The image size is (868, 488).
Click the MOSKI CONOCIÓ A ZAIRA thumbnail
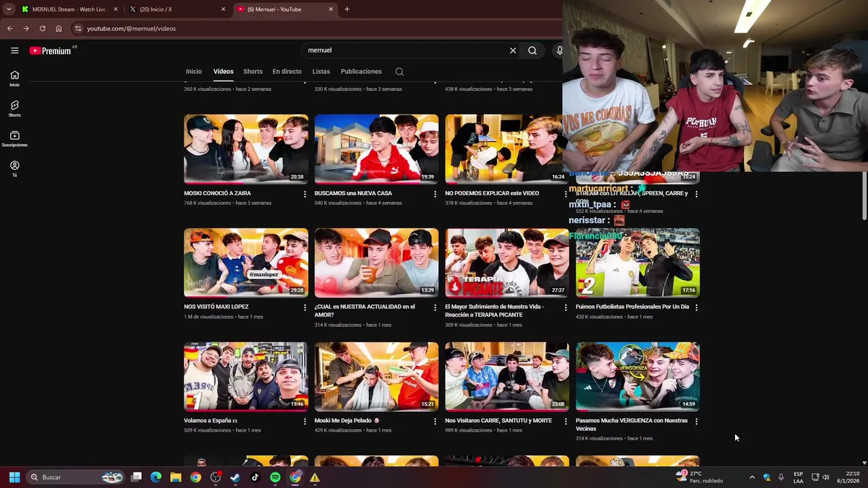tap(245, 148)
